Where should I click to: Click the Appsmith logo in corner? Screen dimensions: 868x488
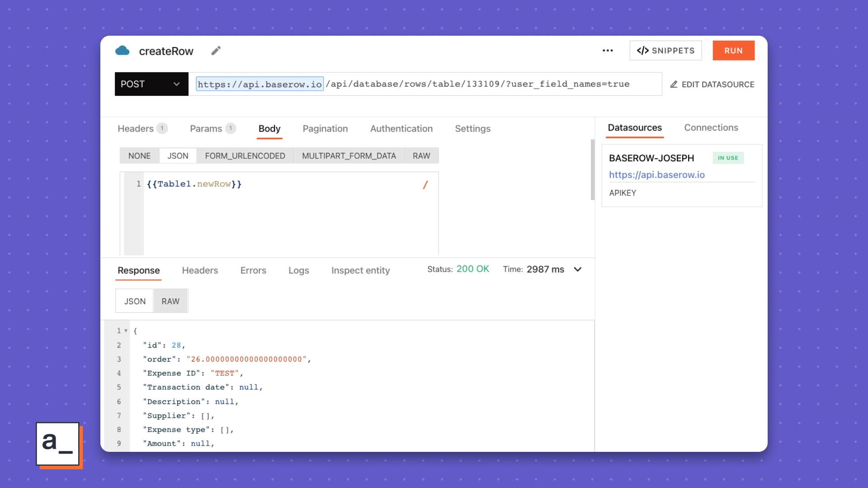click(x=58, y=444)
